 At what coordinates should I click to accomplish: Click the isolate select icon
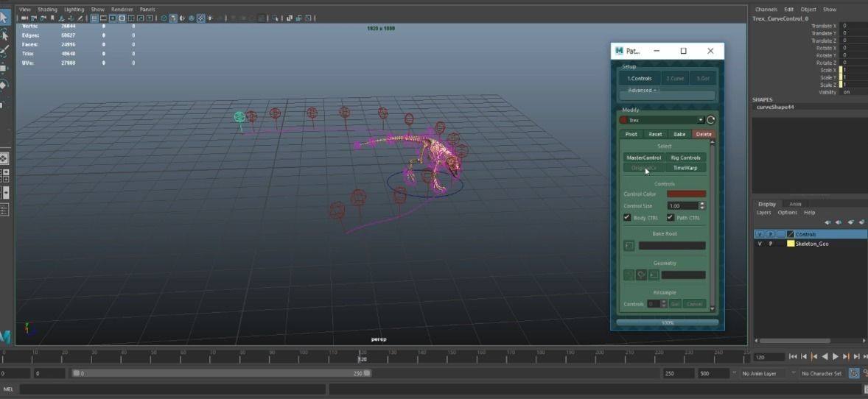pos(275,18)
